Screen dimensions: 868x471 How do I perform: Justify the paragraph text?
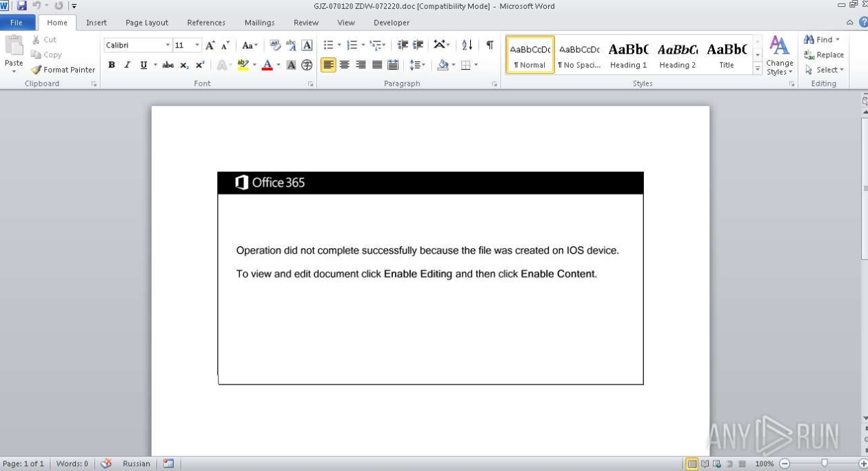click(376, 65)
